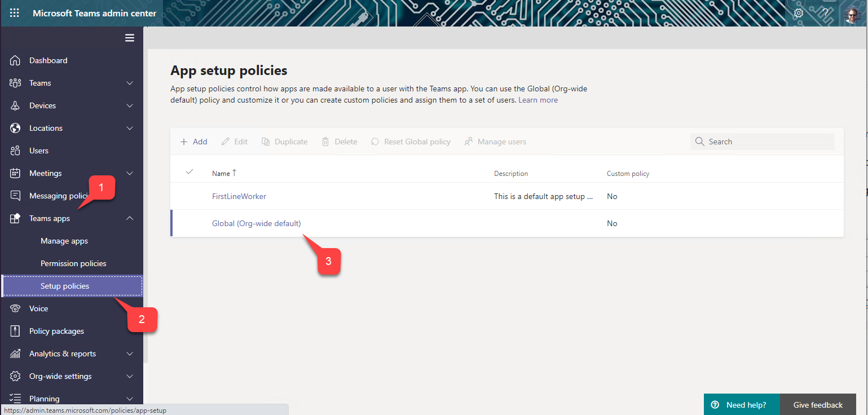This screenshot has height=415, width=868.
Task: Open Manage apps in the sidebar
Action: 64,241
